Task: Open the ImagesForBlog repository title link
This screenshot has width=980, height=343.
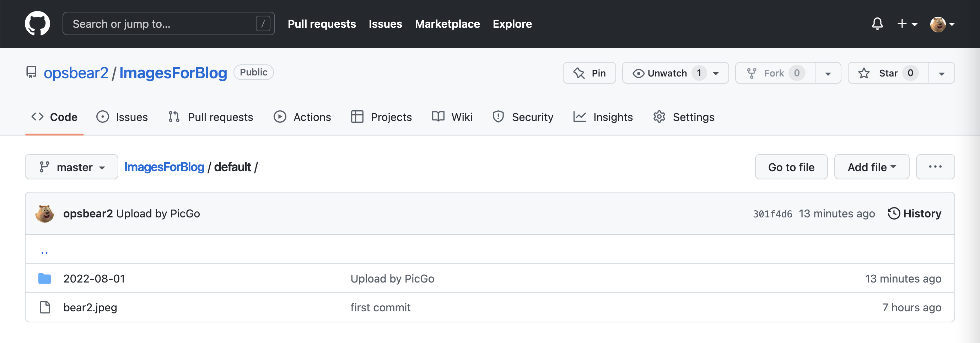Action: coord(173,73)
